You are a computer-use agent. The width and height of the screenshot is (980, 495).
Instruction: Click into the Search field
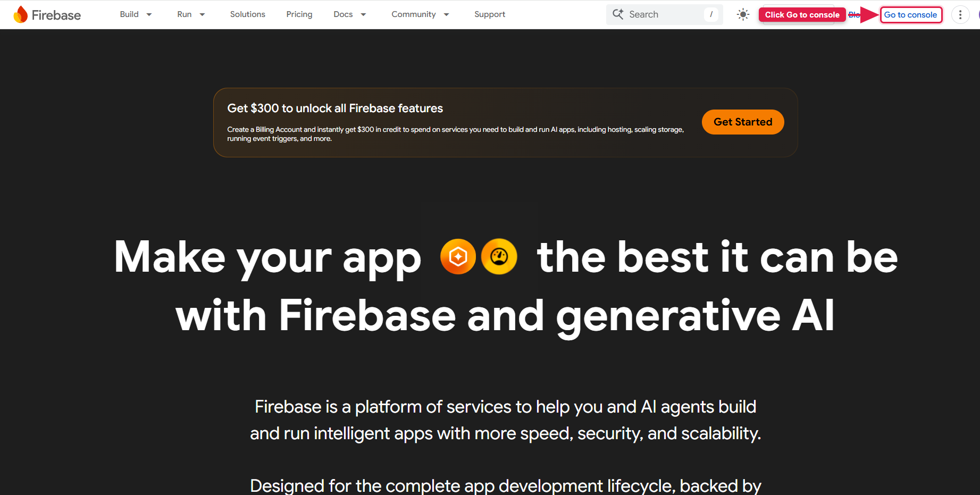coord(664,14)
